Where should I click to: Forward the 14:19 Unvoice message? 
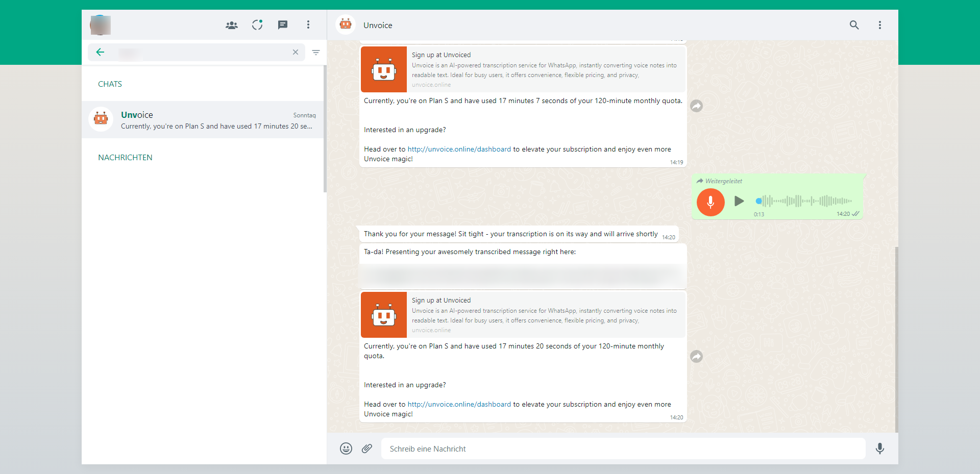pos(697,106)
